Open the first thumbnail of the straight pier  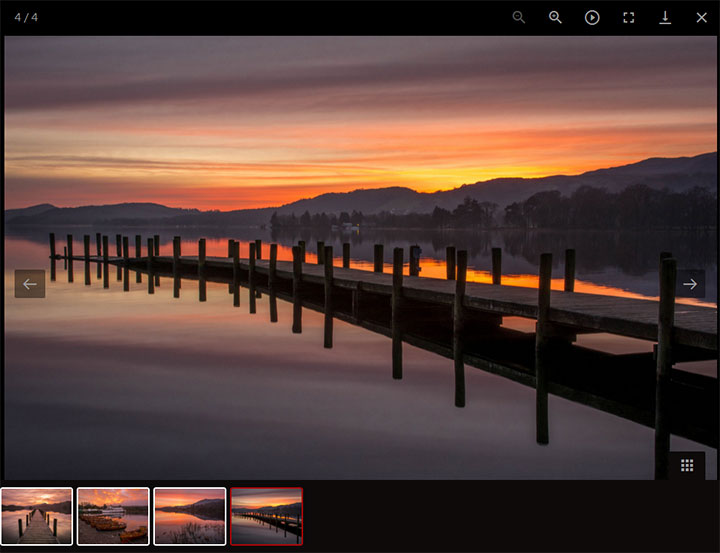click(x=37, y=516)
